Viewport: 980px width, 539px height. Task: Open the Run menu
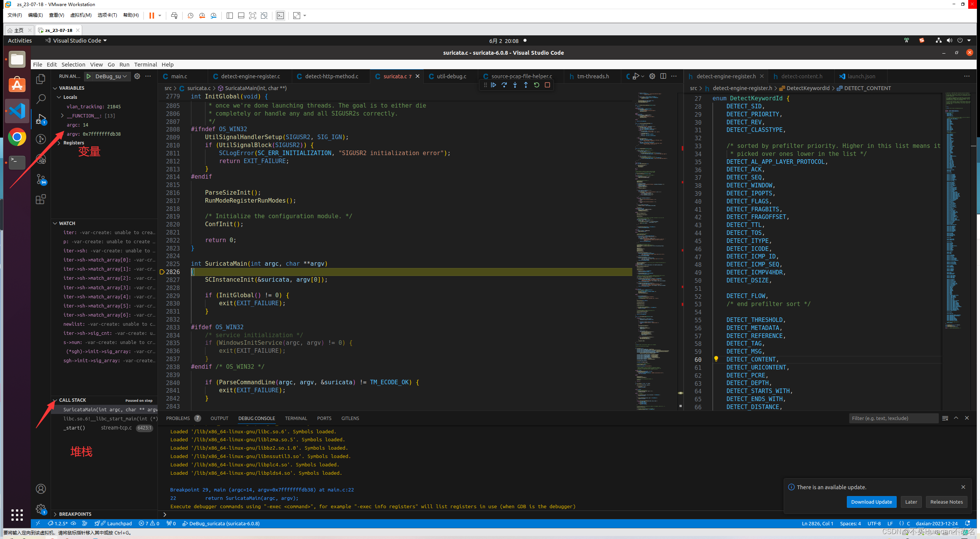(124, 65)
